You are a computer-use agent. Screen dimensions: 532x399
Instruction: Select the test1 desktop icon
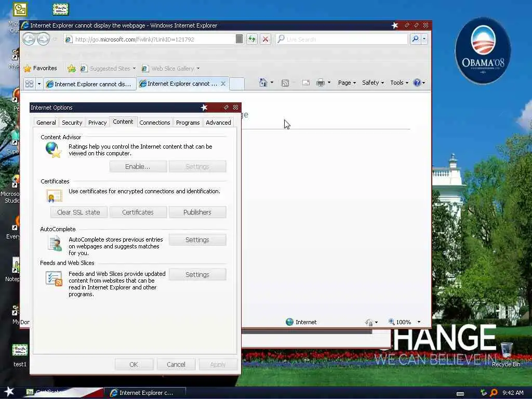[x=20, y=355]
